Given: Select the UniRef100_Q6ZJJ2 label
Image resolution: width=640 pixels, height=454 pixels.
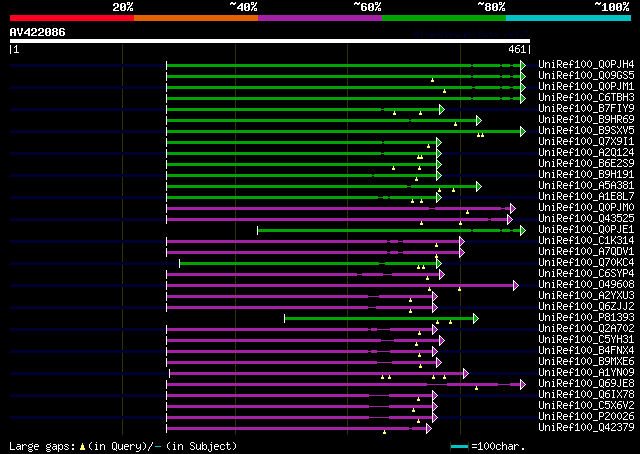Looking at the screenshot, I should click(x=586, y=307).
